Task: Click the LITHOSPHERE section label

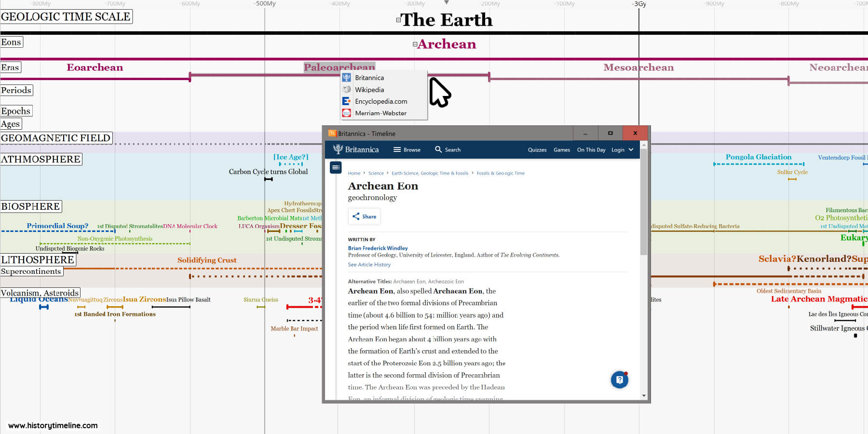Action: point(38,260)
